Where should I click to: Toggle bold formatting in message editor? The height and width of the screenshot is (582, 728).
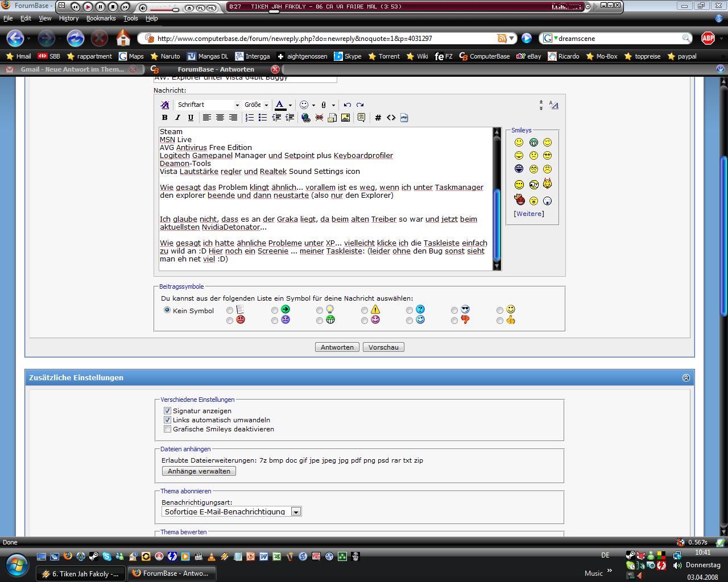coord(165,118)
